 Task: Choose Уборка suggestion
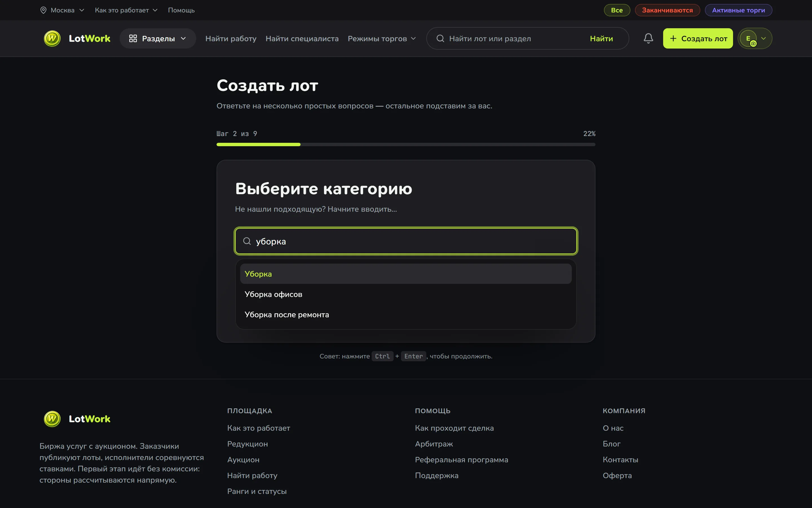(x=406, y=274)
